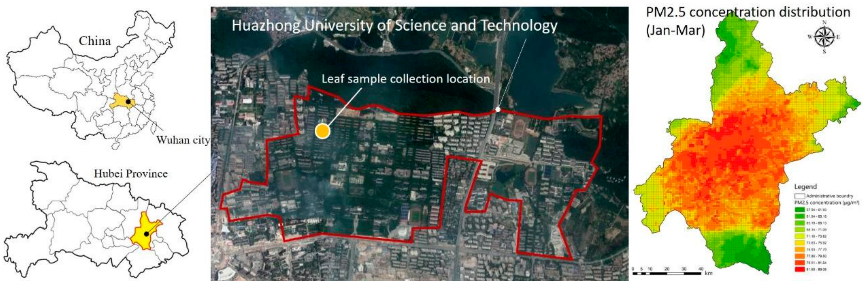Click the 'Leaf sample collection location' label

point(406,79)
